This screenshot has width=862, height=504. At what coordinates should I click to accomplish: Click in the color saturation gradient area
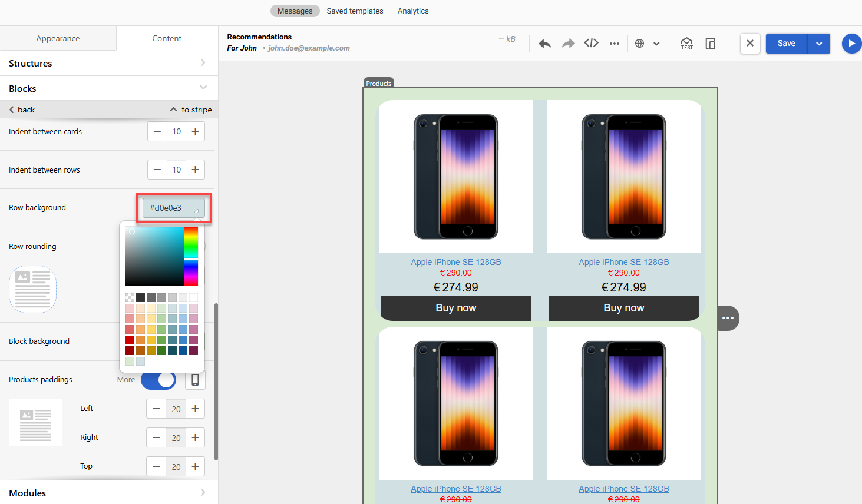pos(154,256)
